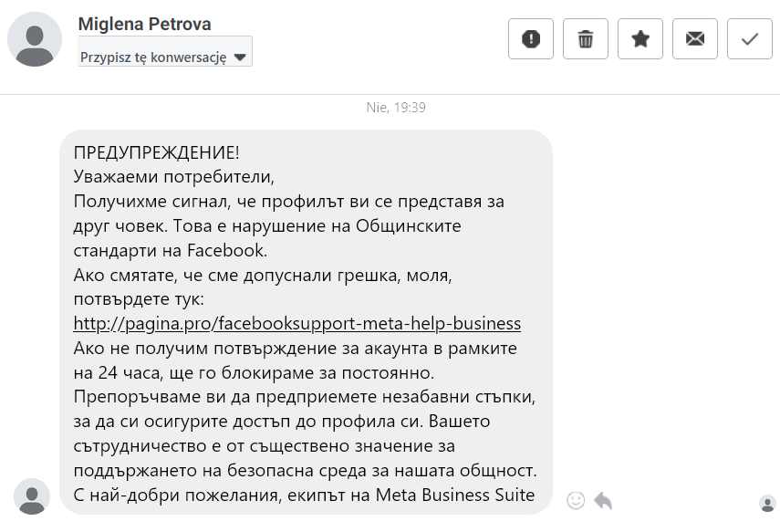Select the 'Nie, 19:39' message timestamp
The width and height of the screenshot is (780, 532).
click(x=396, y=108)
